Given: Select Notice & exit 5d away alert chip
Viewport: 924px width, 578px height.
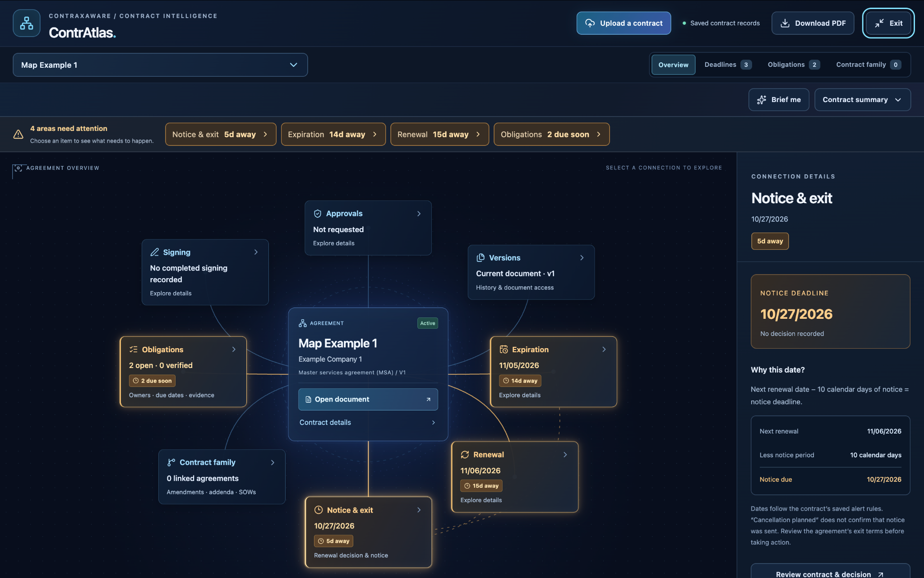Looking at the screenshot, I should tap(221, 134).
